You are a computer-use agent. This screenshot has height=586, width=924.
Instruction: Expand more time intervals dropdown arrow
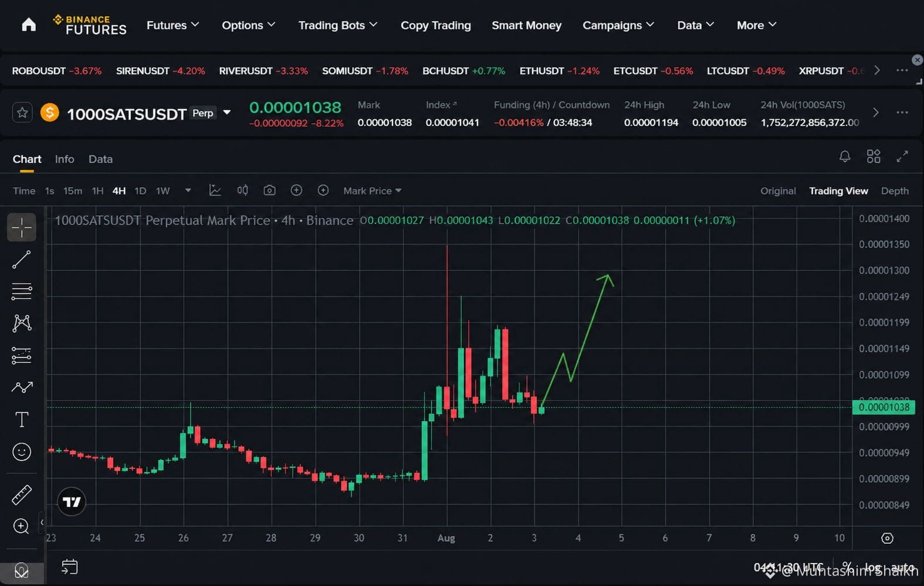click(x=188, y=190)
